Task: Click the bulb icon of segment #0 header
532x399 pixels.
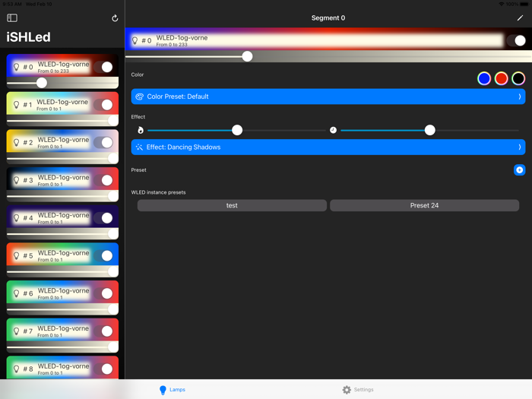Action: click(x=135, y=41)
